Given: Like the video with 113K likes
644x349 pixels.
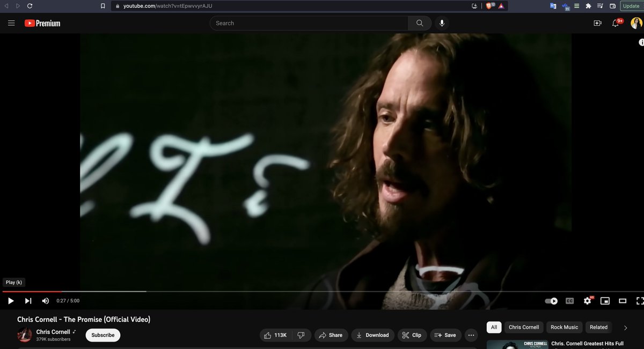Looking at the screenshot, I should click(275, 335).
